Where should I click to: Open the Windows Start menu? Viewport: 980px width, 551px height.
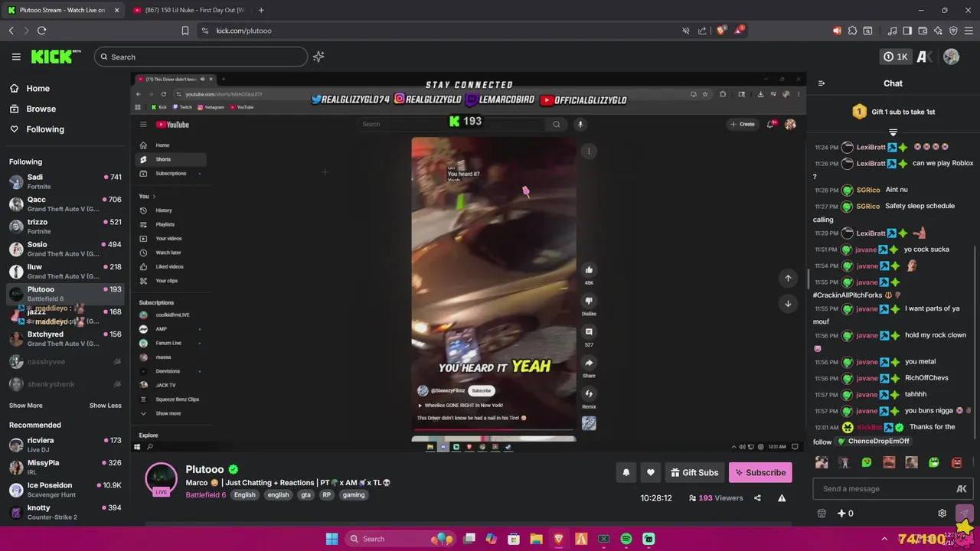tap(332, 539)
